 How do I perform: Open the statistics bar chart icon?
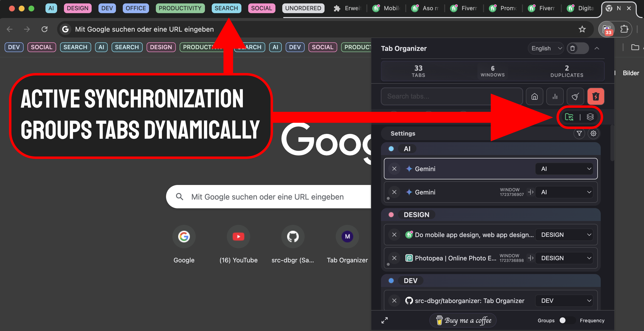coord(555,96)
